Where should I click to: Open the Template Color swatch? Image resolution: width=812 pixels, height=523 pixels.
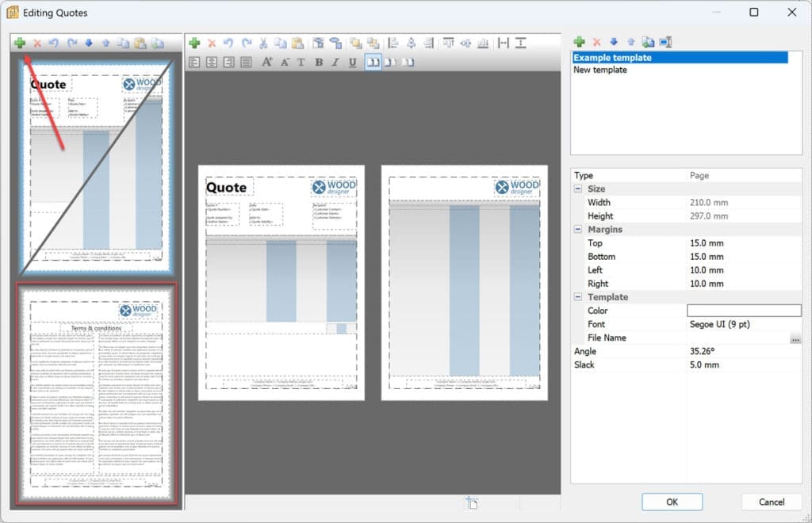744,311
